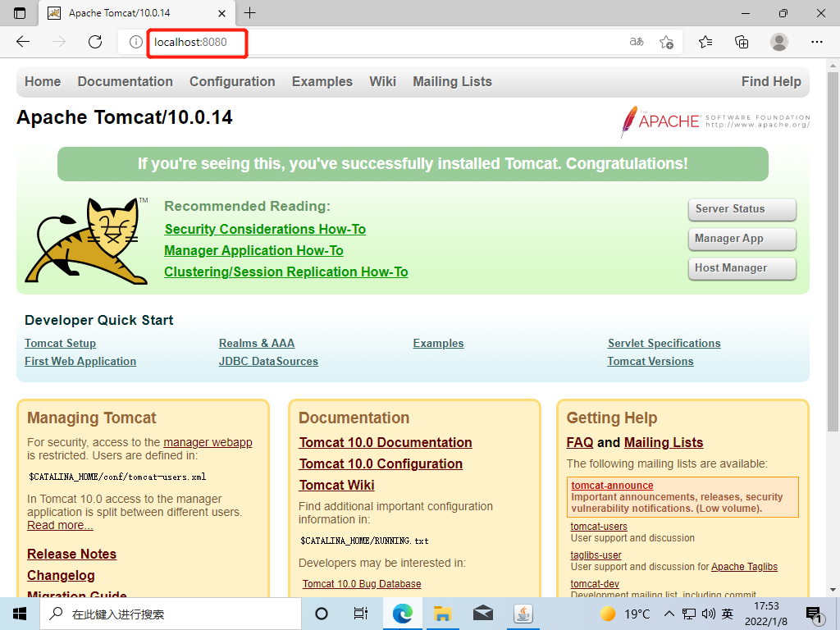Refresh the page with the reload icon
Viewport: 840px width, 630px height.
(95, 42)
